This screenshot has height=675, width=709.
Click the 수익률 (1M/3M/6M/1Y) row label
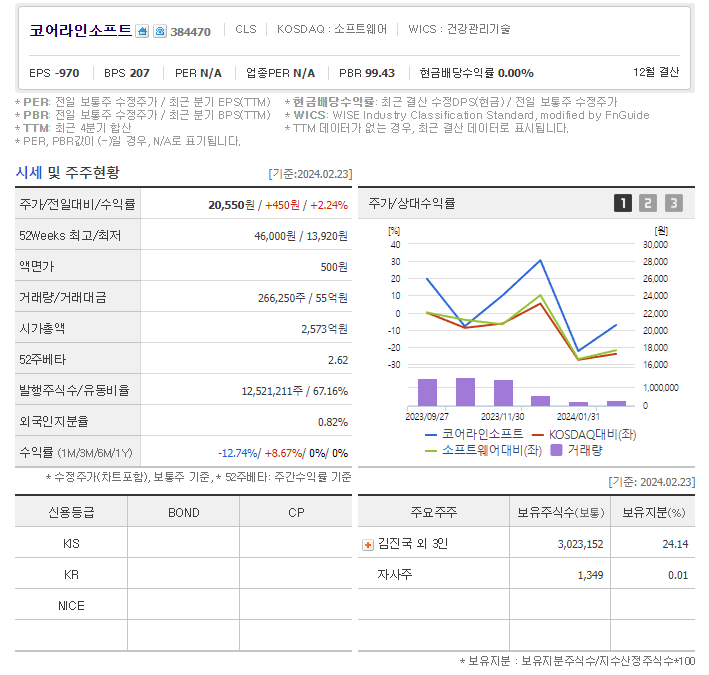[76, 453]
